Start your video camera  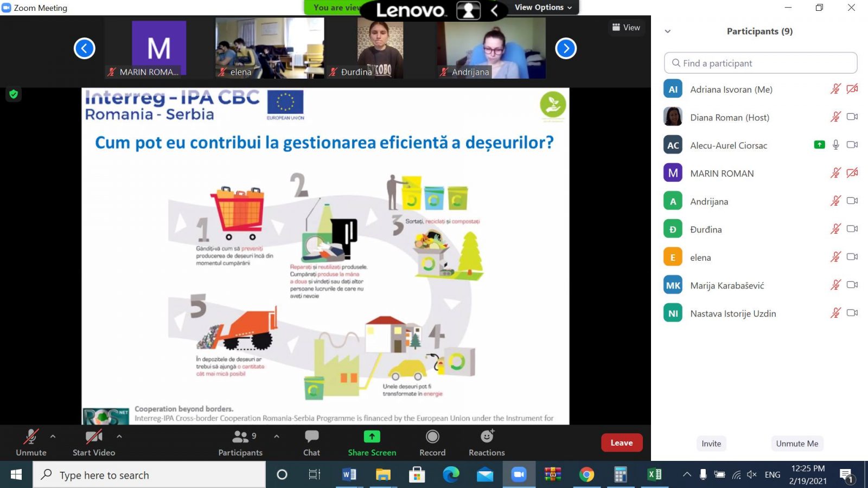tap(93, 443)
